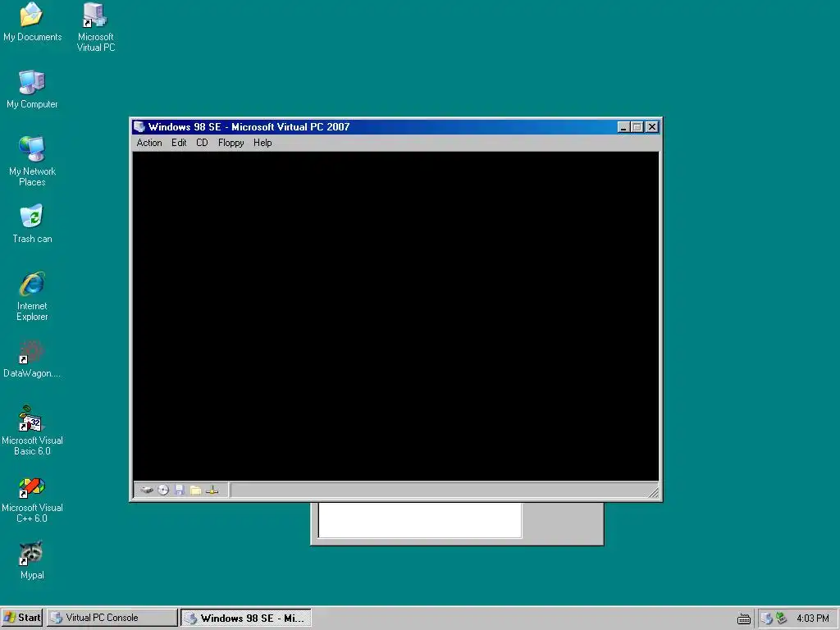The image size is (840, 630).
Task: Select the Microsoft Visual Basic 6.0 shortcut
Action: [x=32, y=431]
